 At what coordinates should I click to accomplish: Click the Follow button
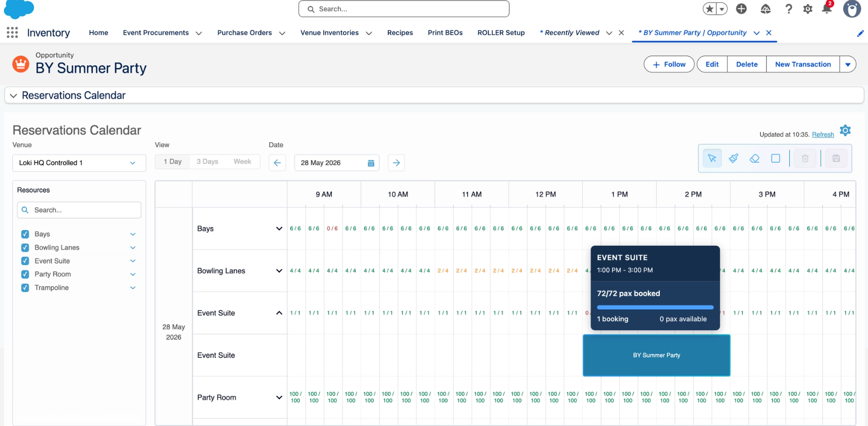pyautogui.click(x=669, y=64)
